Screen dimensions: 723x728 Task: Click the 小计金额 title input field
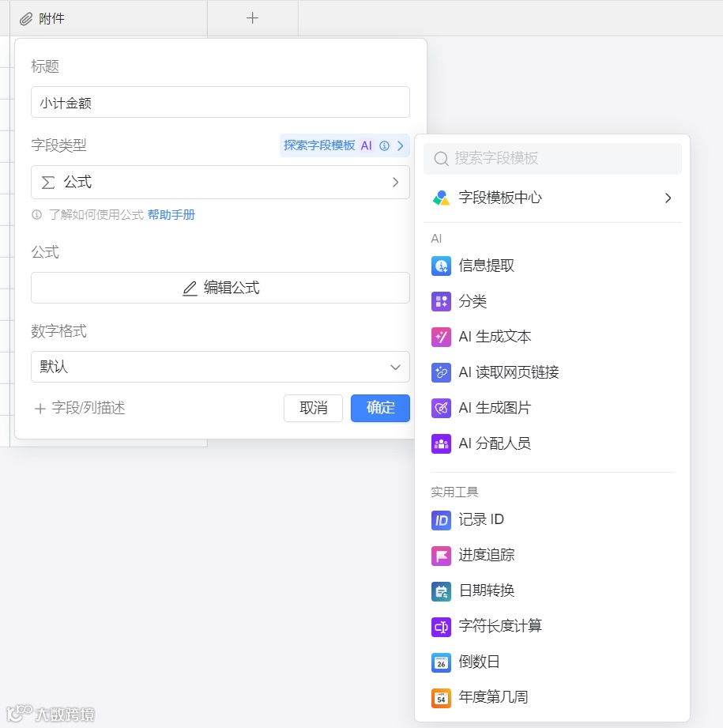220,102
